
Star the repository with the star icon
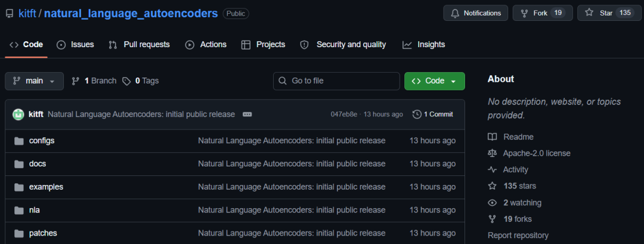coord(589,13)
